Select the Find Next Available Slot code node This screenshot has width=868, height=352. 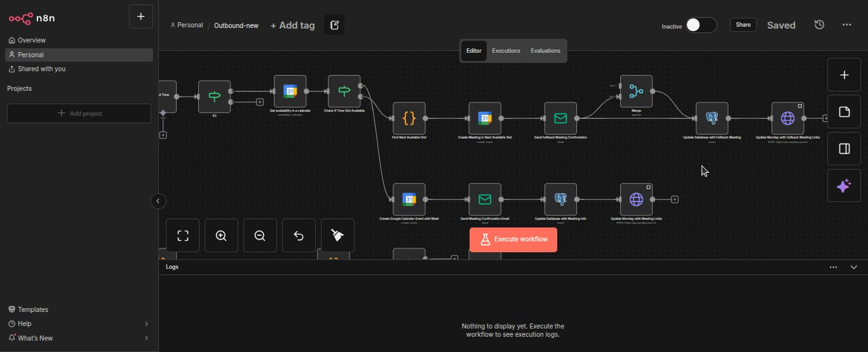click(409, 118)
